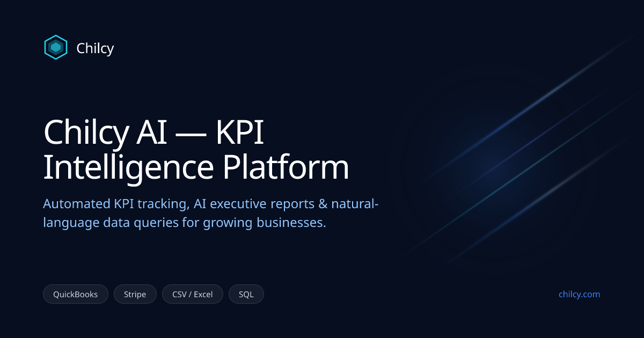Image resolution: width=644 pixels, height=338 pixels.
Task: Select the Stripe integration pill
Action: (x=135, y=294)
